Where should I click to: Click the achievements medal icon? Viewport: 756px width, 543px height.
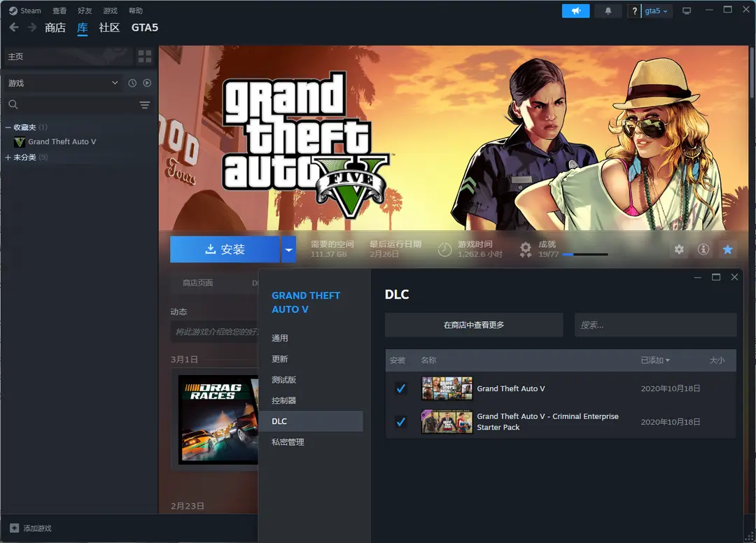point(526,250)
